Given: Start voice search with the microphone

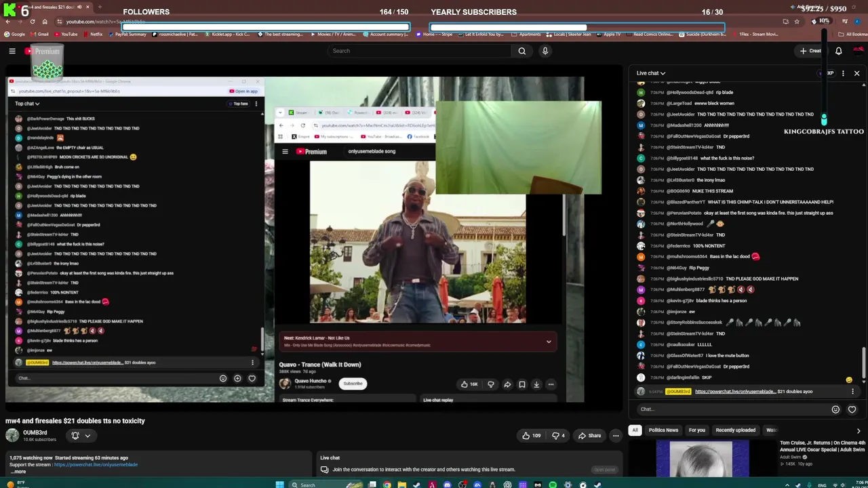Looking at the screenshot, I should (545, 51).
